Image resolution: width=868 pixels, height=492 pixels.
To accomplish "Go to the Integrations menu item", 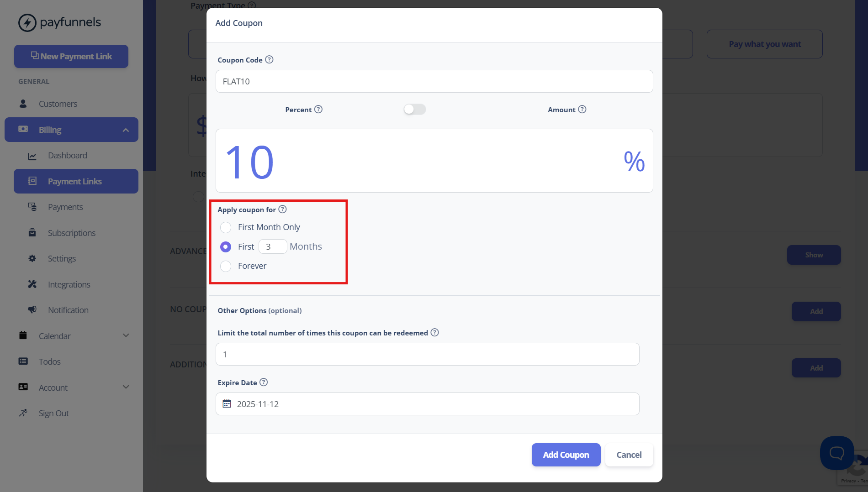I will [x=69, y=284].
